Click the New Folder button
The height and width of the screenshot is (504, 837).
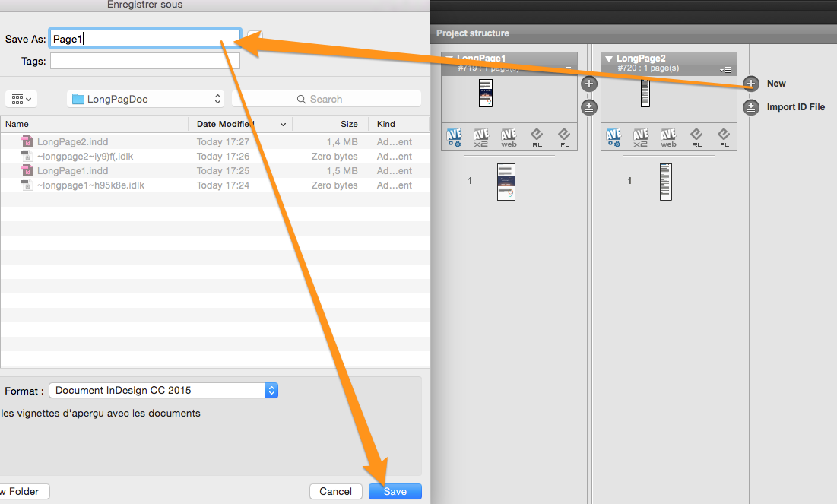click(x=24, y=491)
